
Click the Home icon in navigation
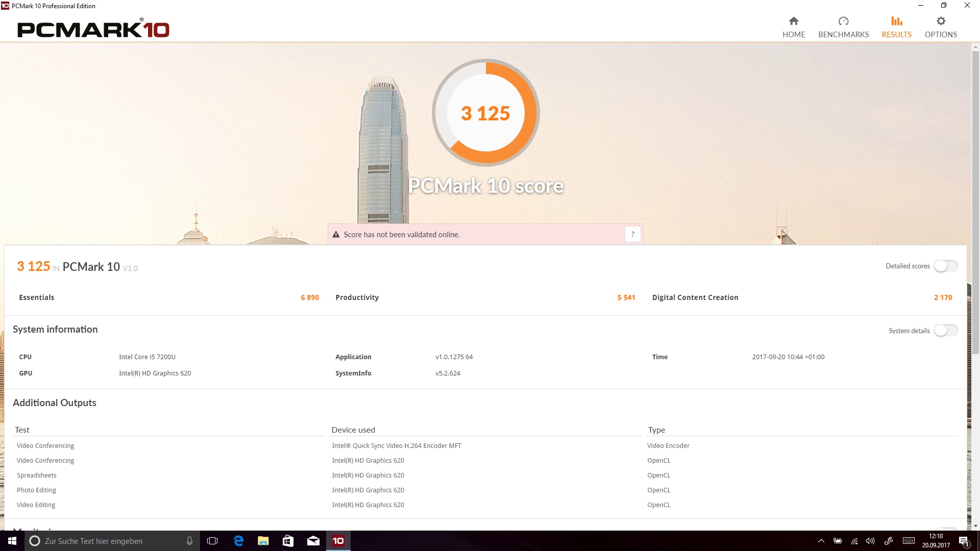point(793,21)
